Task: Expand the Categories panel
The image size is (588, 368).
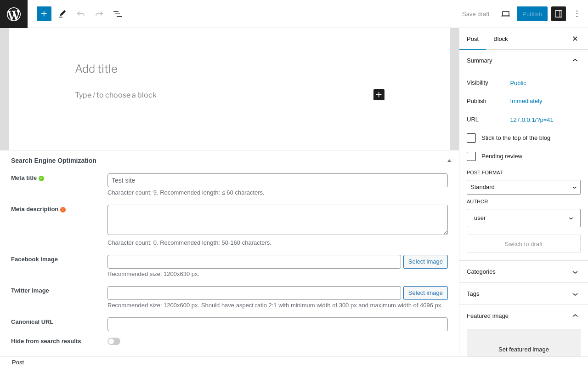Action: click(x=524, y=272)
